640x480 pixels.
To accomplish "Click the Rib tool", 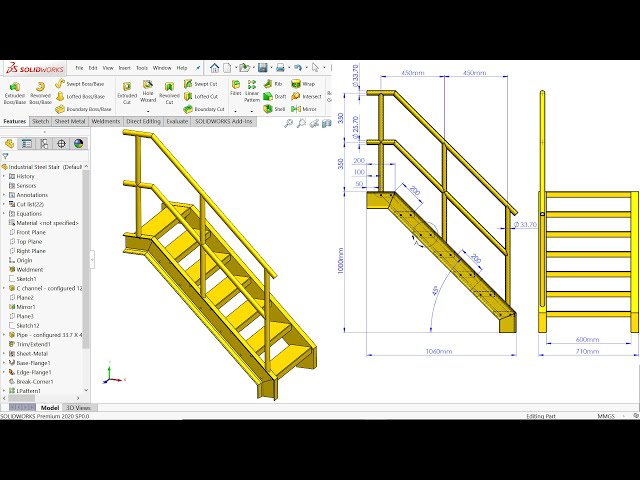I will click(x=273, y=84).
